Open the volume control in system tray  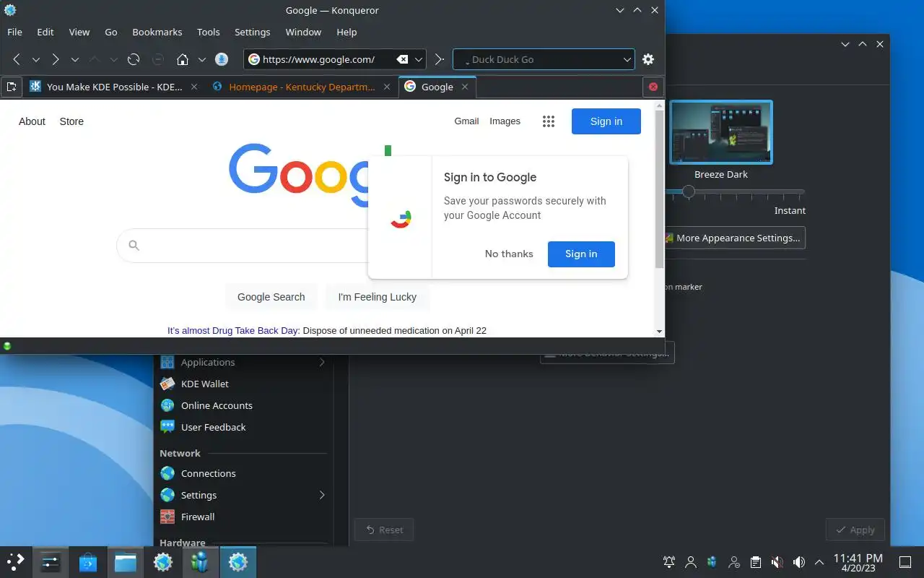click(799, 561)
